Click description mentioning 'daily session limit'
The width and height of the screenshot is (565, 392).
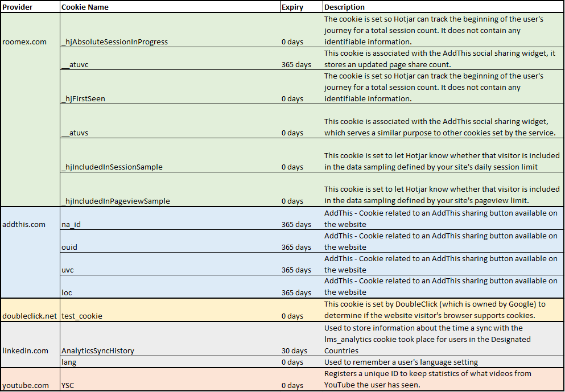(444, 155)
